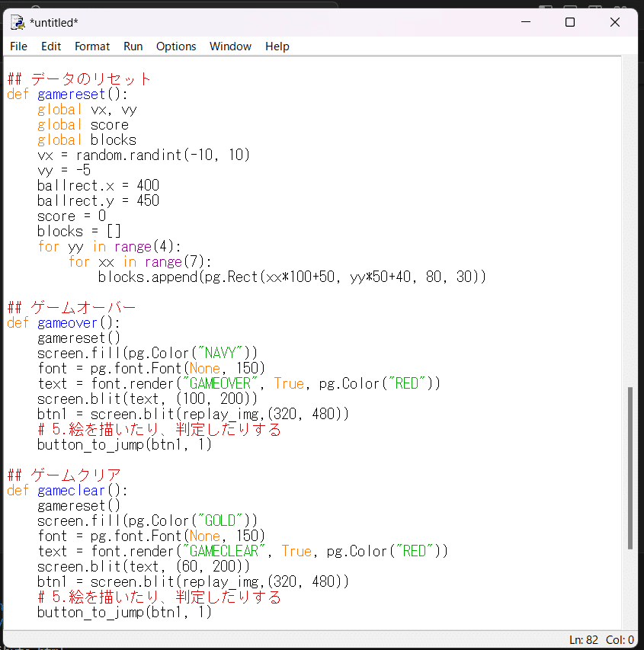Click the comment '## ゲームクリア'
The image size is (644, 650).
coord(64,475)
